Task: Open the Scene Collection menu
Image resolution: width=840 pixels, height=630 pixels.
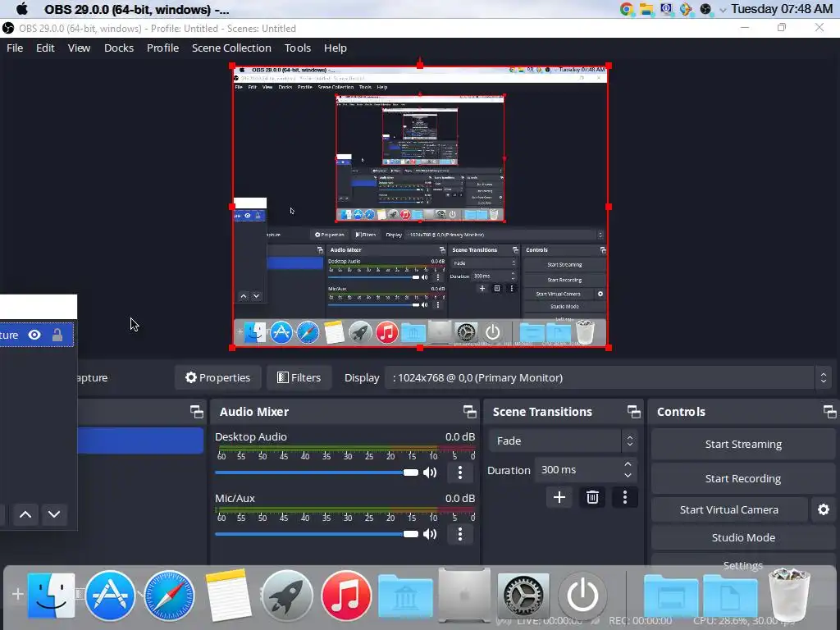Action: [231, 48]
